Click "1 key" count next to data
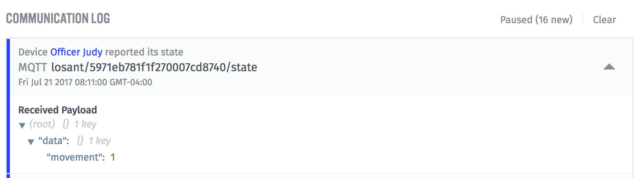This screenshot has height=178, width=644. [100, 141]
